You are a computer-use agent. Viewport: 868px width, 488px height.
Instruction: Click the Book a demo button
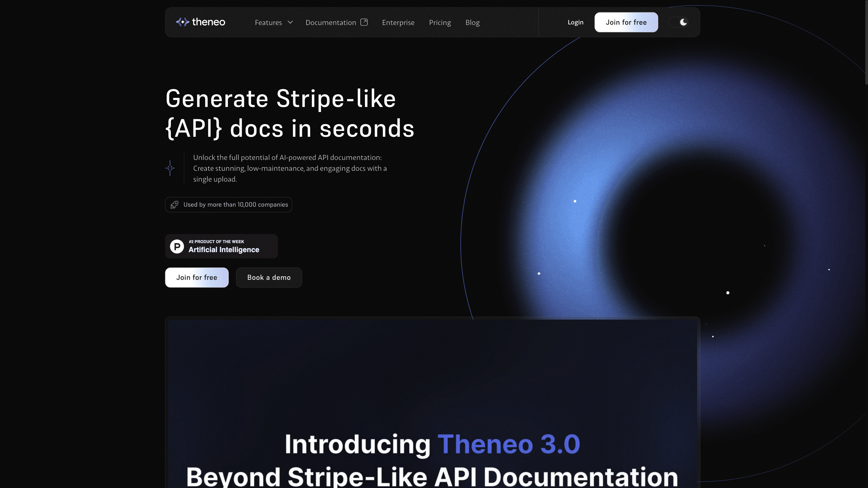[x=269, y=277]
